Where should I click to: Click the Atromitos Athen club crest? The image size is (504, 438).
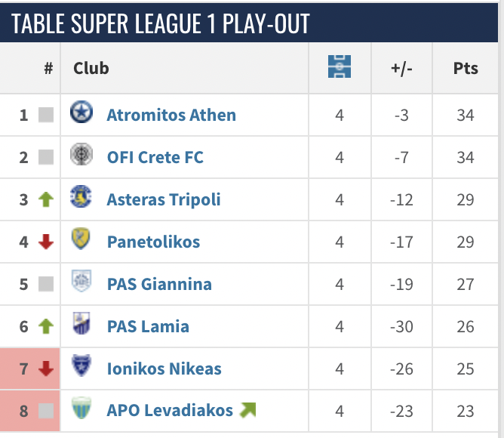point(81,114)
